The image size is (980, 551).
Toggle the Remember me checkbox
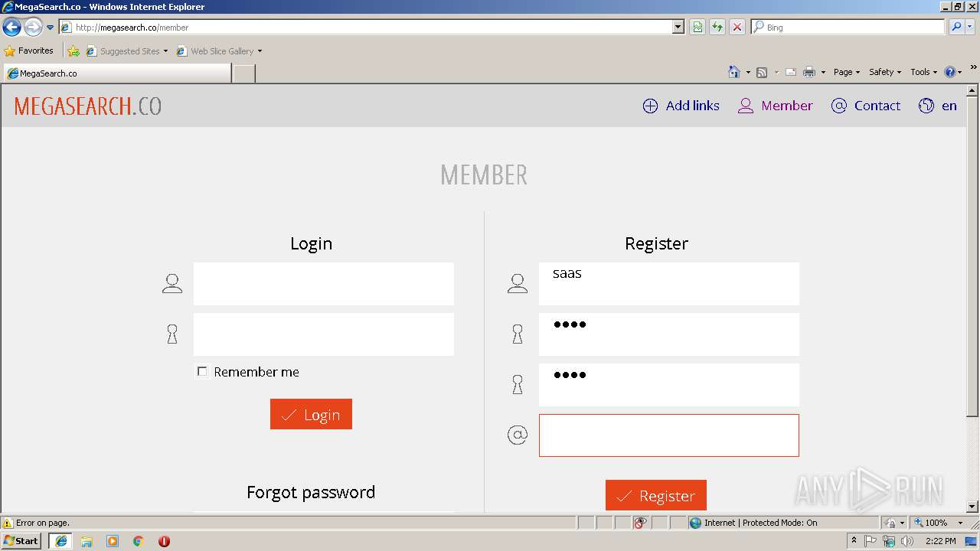pyautogui.click(x=202, y=371)
